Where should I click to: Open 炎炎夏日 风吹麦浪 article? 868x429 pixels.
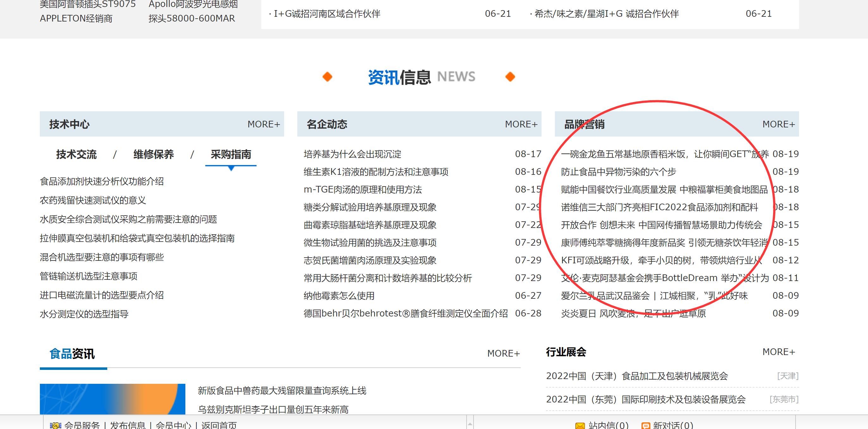pyautogui.click(x=634, y=314)
